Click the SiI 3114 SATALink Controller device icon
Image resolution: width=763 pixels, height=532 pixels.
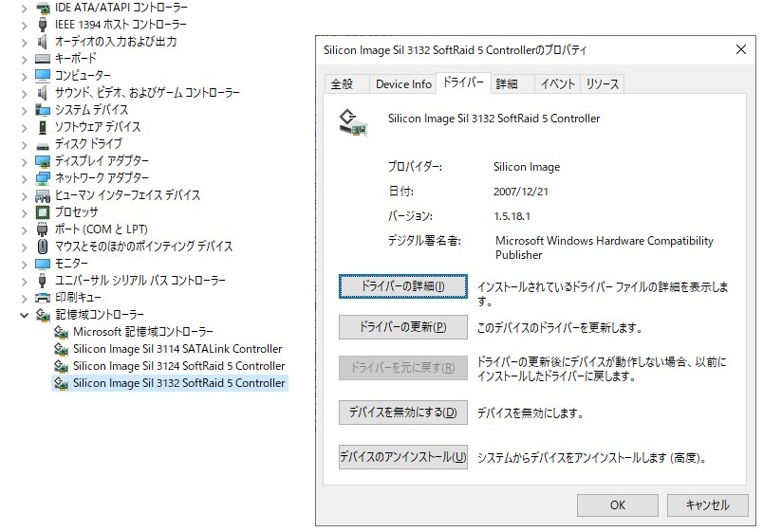point(61,349)
